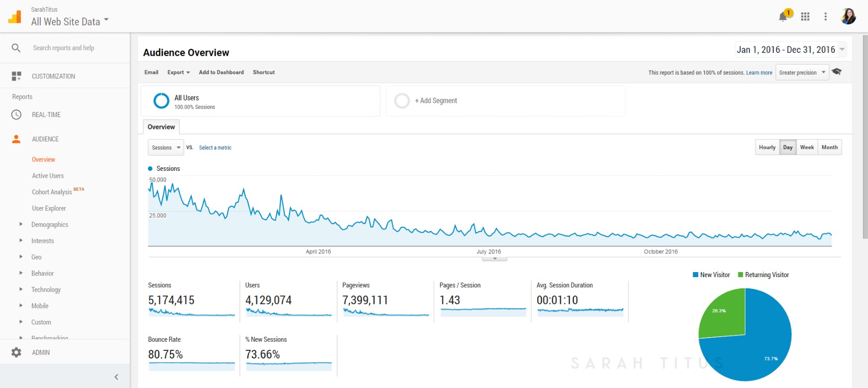Switch chart granularity to Month

pyautogui.click(x=829, y=147)
